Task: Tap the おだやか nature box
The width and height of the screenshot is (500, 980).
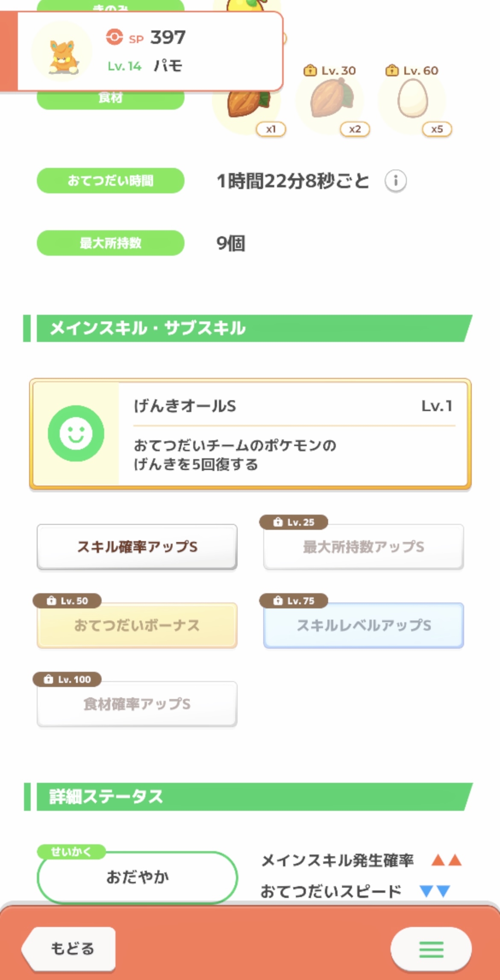Action: point(137,878)
